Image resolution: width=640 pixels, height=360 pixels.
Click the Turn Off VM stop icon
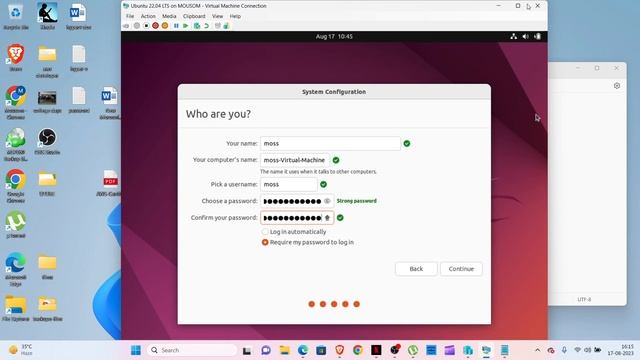point(146,26)
